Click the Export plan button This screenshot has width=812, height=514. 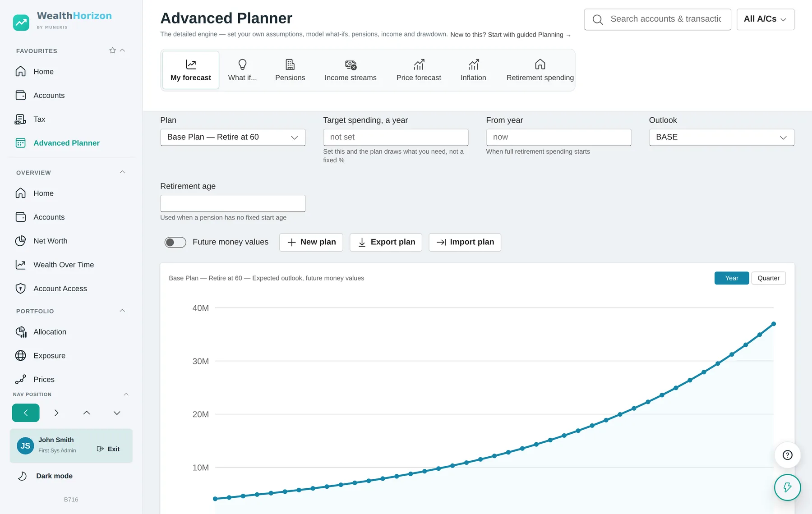[x=386, y=243]
